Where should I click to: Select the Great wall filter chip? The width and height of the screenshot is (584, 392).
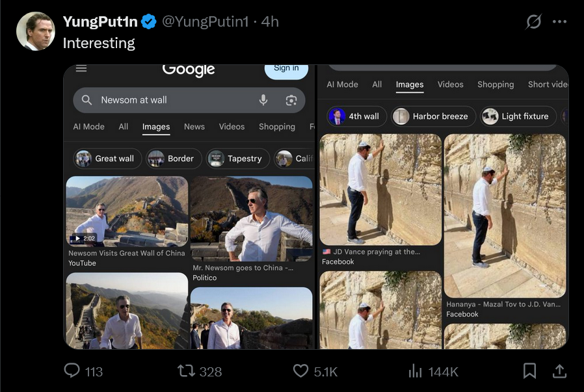coord(108,159)
